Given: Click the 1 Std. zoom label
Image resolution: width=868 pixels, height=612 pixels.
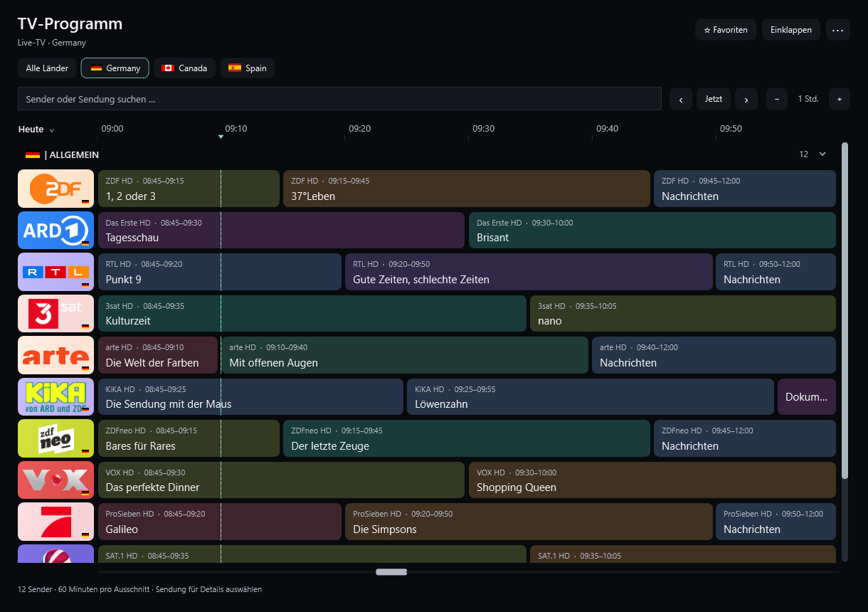Looking at the screenshot, I should point(808,99).
